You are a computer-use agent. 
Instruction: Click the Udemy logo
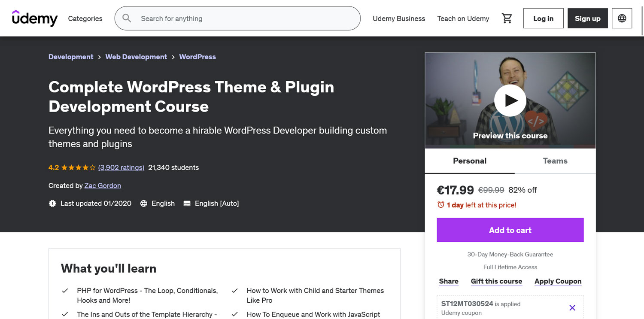click(x=35, y=18)
